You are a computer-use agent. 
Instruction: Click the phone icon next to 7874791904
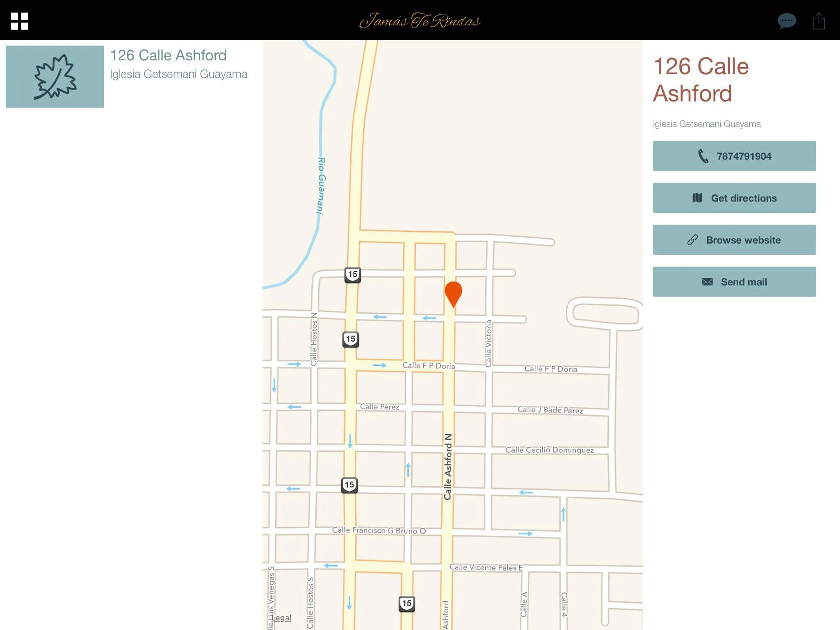(703, 155)
